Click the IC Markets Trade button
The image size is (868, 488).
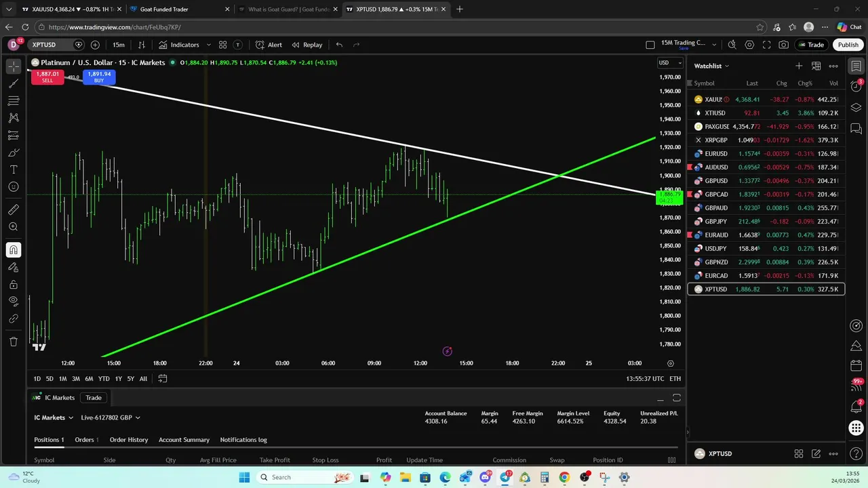[811, 45]
